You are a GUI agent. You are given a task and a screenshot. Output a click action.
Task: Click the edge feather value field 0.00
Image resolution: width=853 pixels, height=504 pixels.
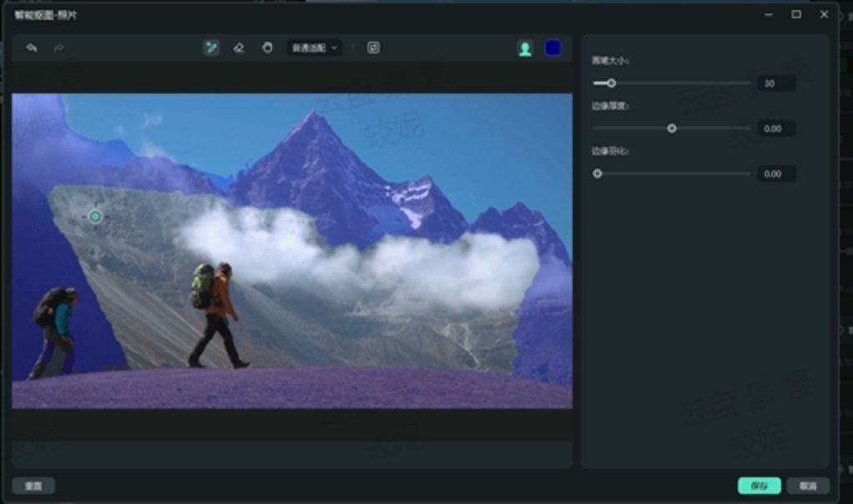[x=777, y=174]
